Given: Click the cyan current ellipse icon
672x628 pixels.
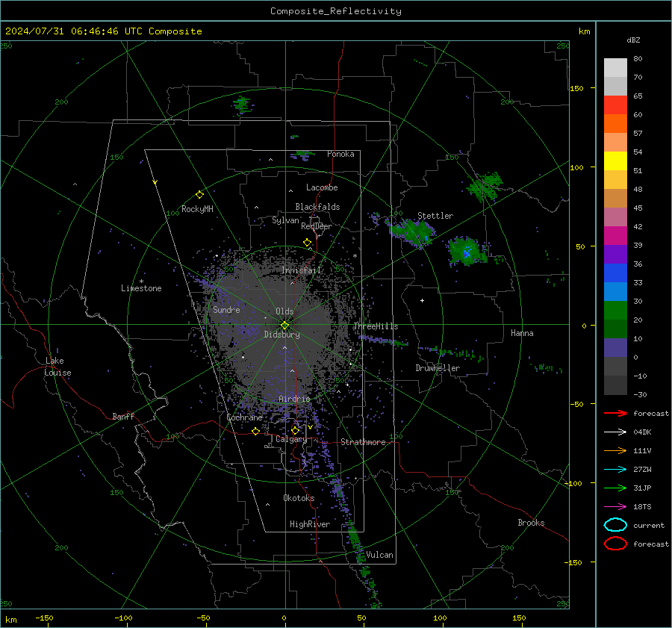Looking at the screenshot, I should (615, 525).
